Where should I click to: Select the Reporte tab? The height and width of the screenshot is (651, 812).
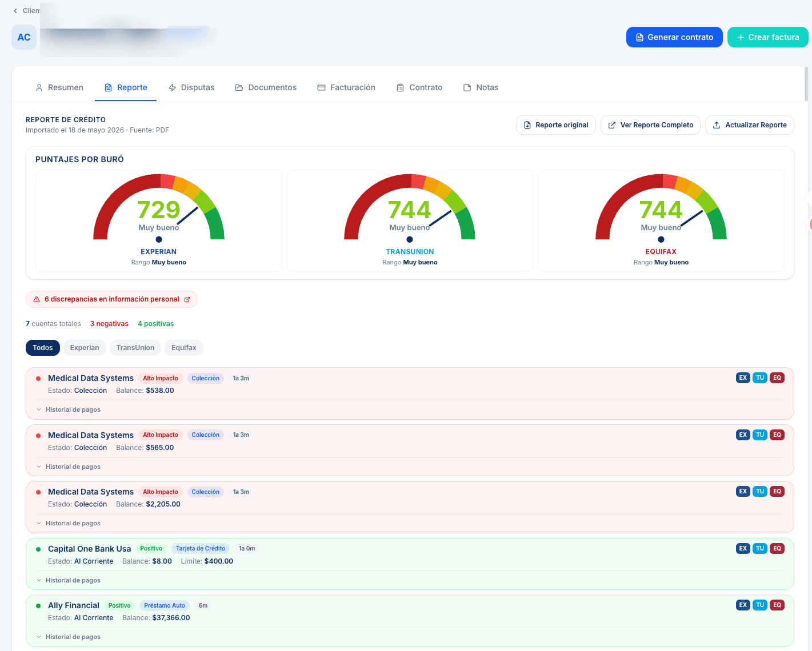[x=126, y=87]
